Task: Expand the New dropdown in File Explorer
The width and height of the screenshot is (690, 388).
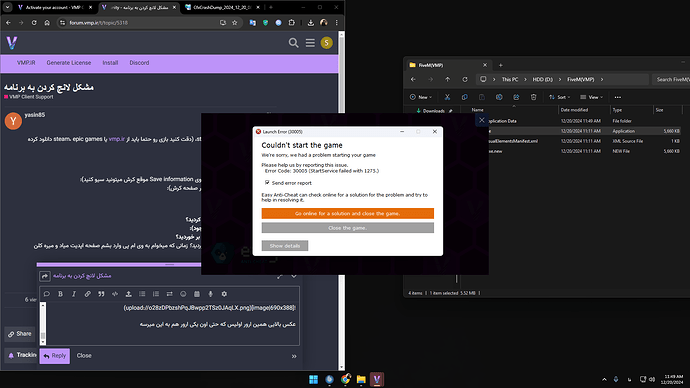Action: pyautogui.click(x=421, y=97)
